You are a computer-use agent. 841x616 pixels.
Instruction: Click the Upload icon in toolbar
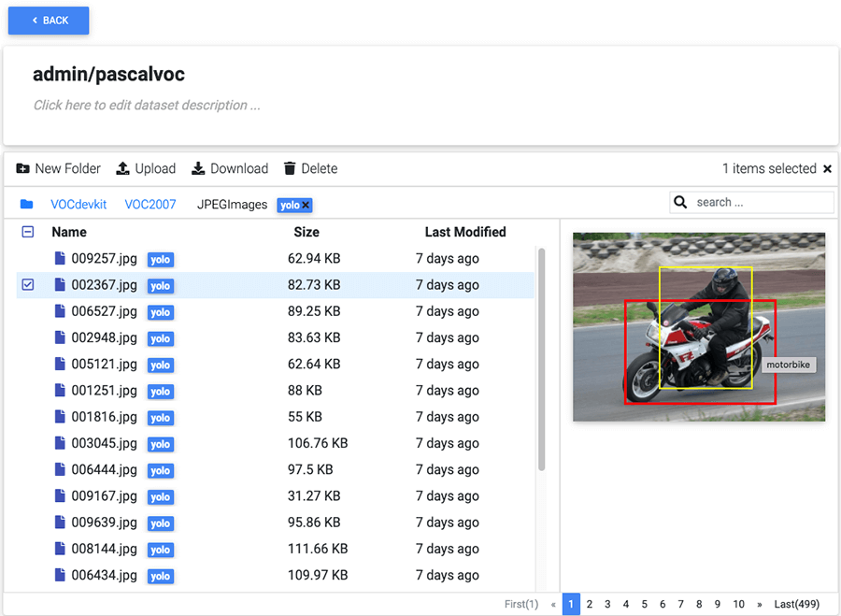122,168
